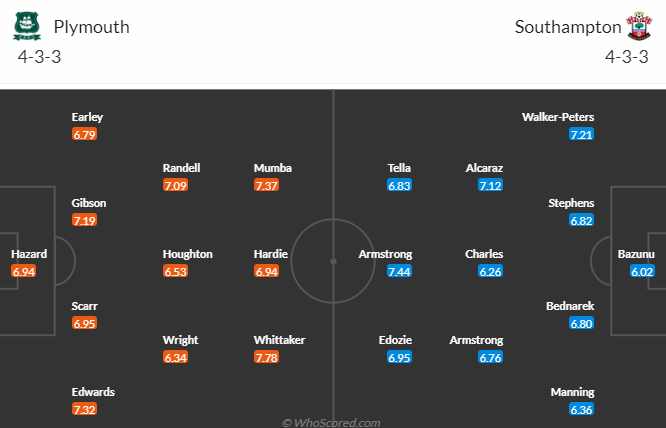Click player name Edozie
Viewport: 666px width, 428px height.
395,340
